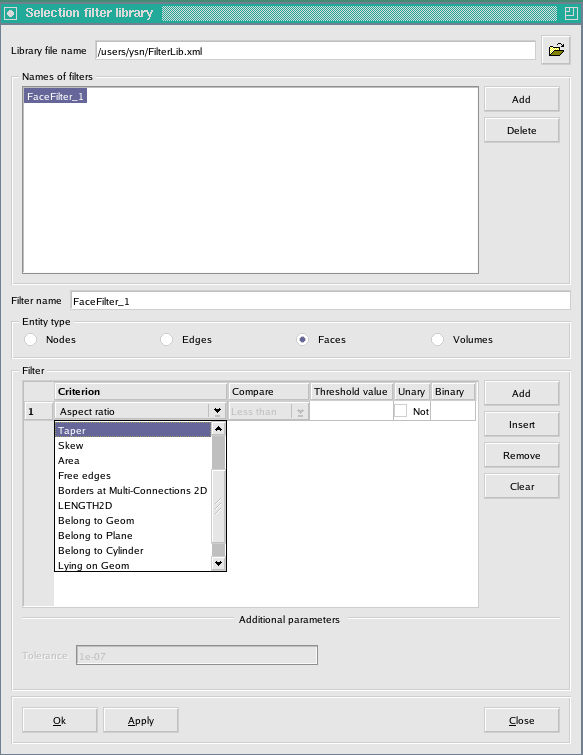Click the Apply button
The width and height of the screenshot is (583, 755).
[x=141, y=720]
